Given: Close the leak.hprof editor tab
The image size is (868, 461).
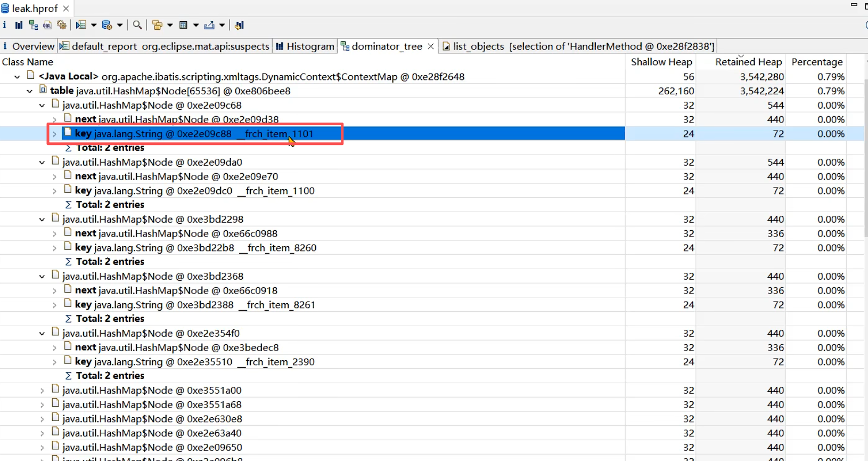Looking at the screenshot, I should pos(66,9).
